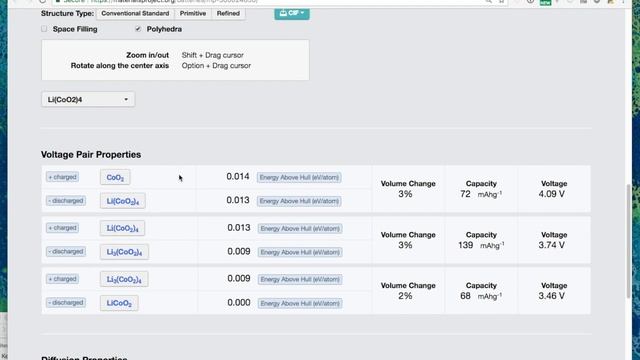Click the discharged badge in the 4.09 V pair

pyautogui.click(x=66, y=201)
